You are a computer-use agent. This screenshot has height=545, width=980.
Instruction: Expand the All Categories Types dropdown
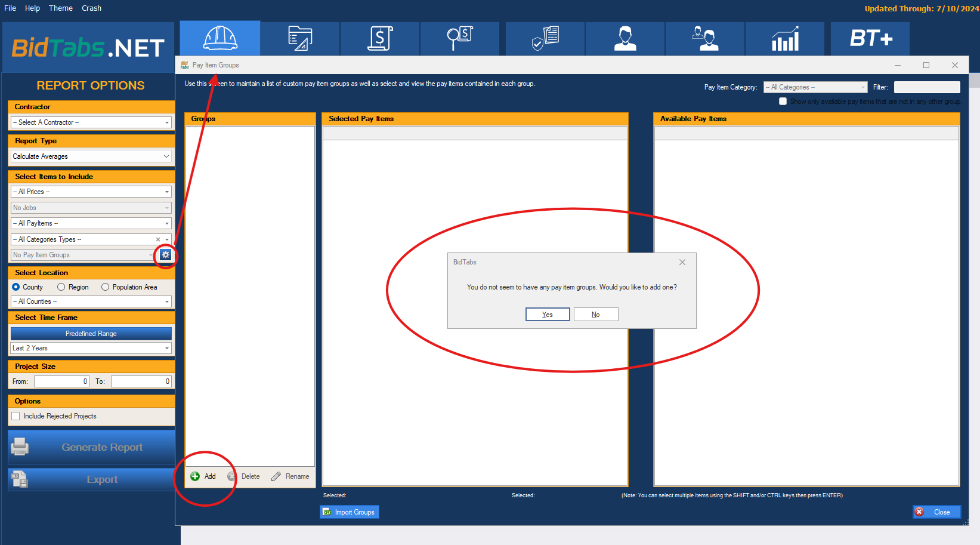pyautogui.click(x=167, y=239)
